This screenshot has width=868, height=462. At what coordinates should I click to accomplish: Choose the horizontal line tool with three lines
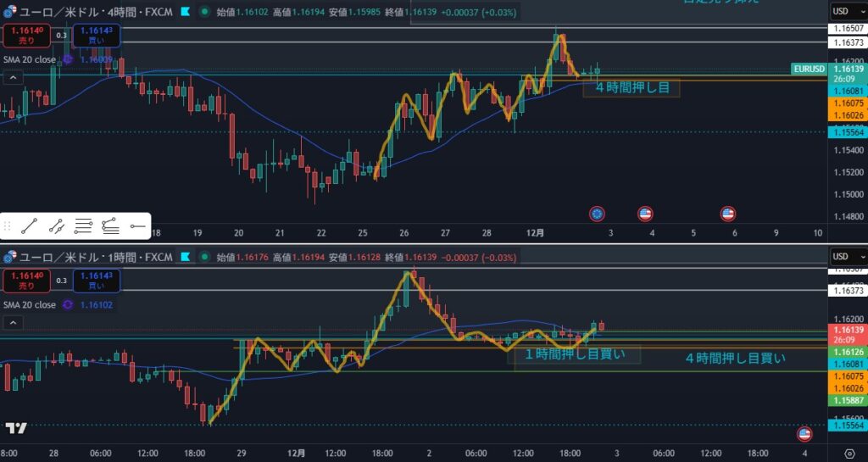pyautogui.click(x=83, y=225)
